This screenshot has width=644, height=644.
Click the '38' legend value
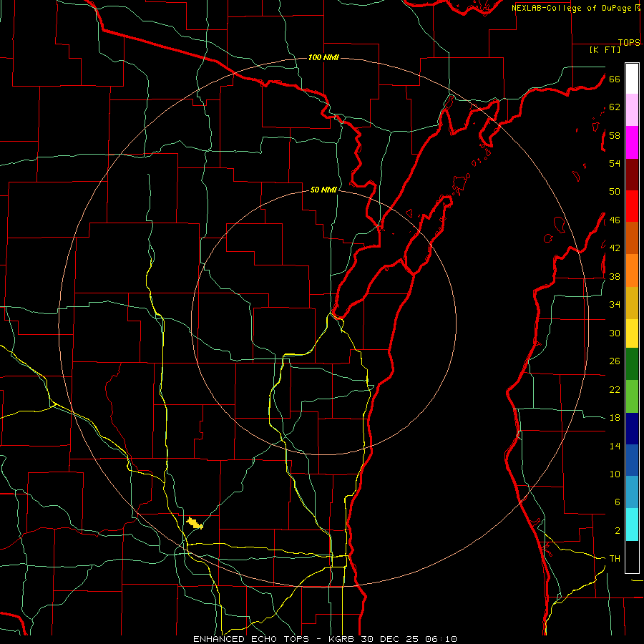pos(615,277)
